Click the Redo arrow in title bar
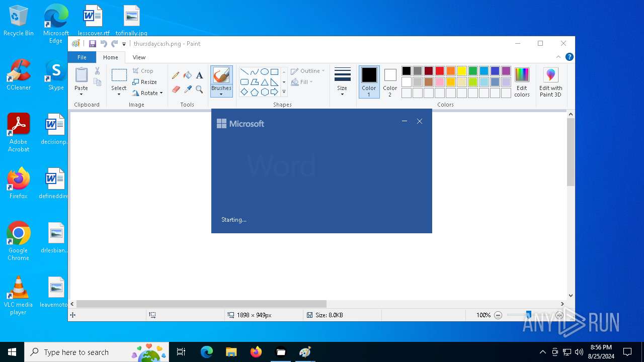Viewport: 644px width, 362px height. pos(114,44)
